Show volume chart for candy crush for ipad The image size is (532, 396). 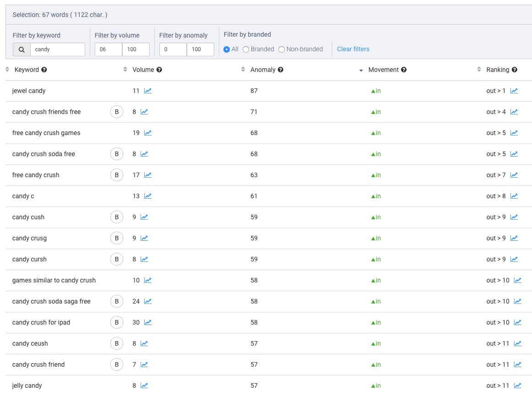(x=148, y=322)
